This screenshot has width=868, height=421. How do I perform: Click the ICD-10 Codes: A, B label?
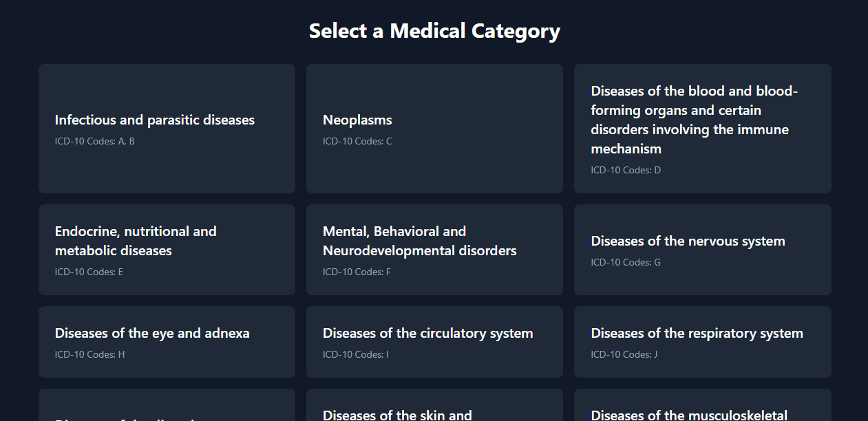95,141
